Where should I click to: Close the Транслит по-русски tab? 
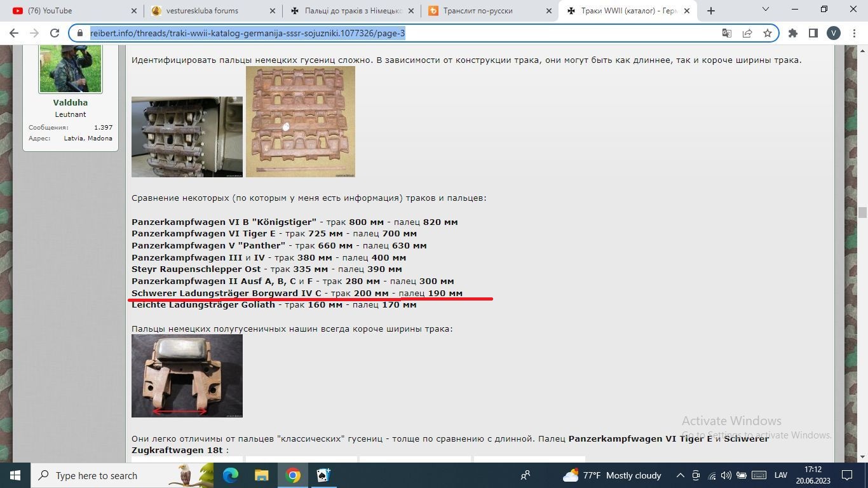549,11
